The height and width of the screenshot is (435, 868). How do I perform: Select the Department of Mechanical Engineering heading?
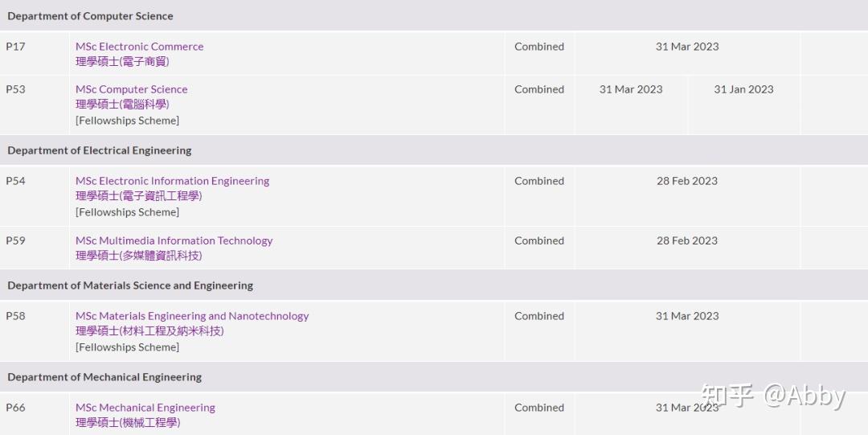pyautogui.click(x=104, y=377)
